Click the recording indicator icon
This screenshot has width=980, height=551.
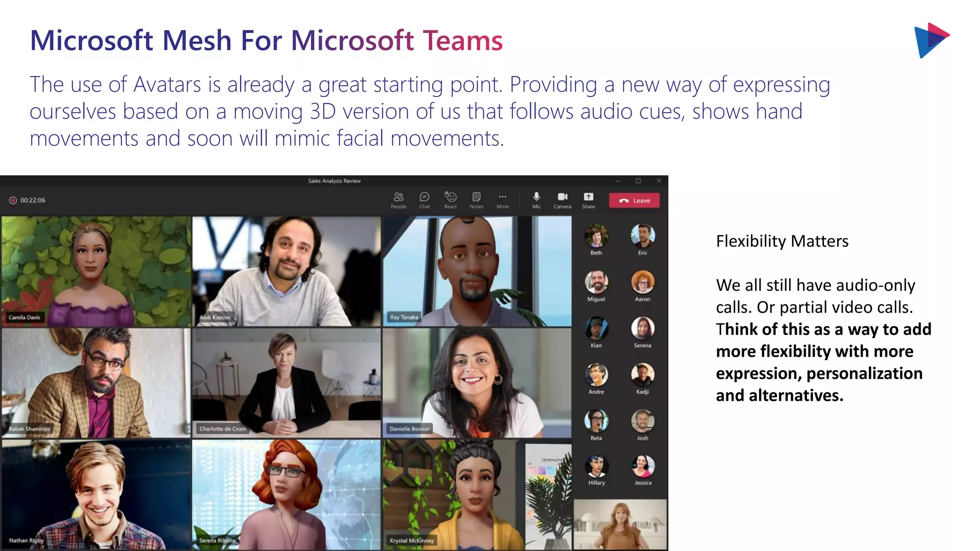click(13, 200)
